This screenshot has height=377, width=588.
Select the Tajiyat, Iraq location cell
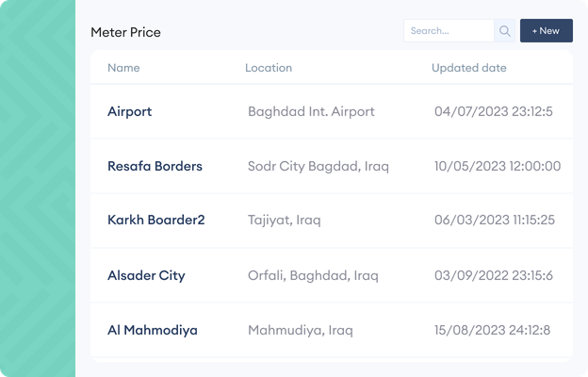point(285,220)
